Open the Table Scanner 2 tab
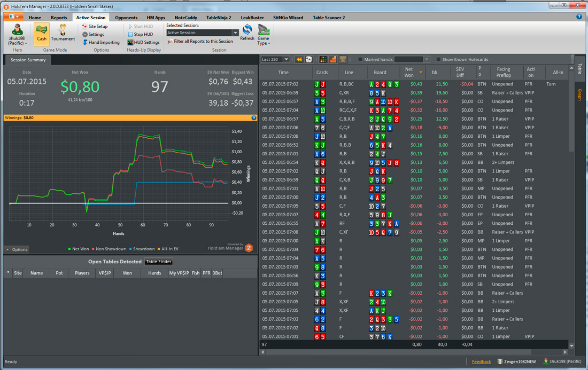Viewport: 588px width, 370px height. click(x=329, y=18)
